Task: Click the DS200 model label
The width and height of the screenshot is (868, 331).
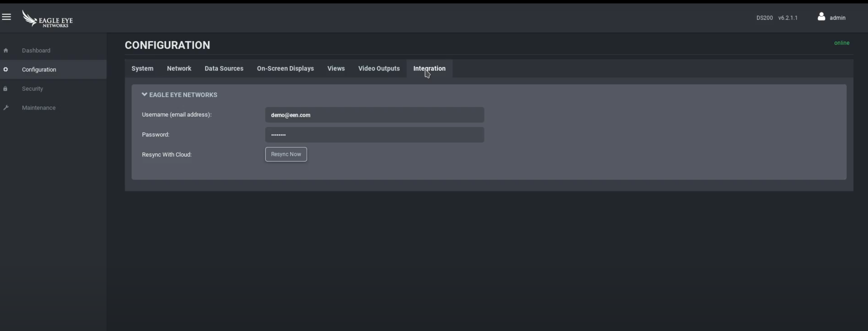Action: pyautogui.click(x=764, y=18)
